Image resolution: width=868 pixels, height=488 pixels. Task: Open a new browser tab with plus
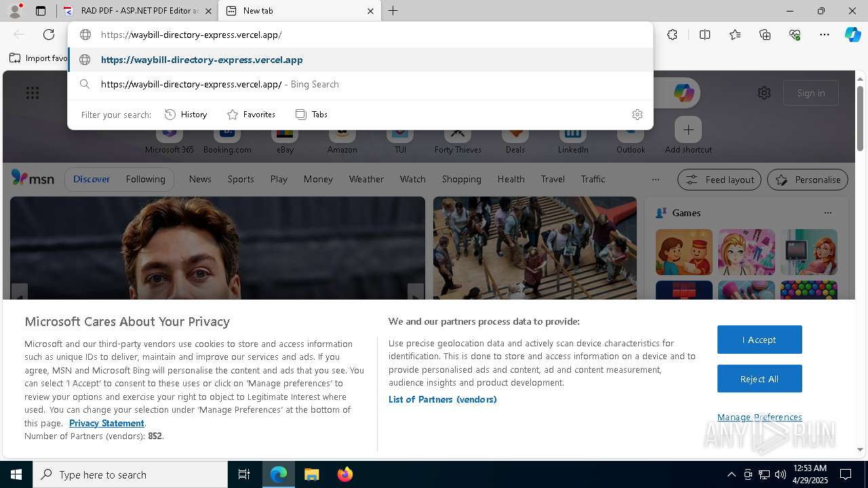click(x=393, y=11)
